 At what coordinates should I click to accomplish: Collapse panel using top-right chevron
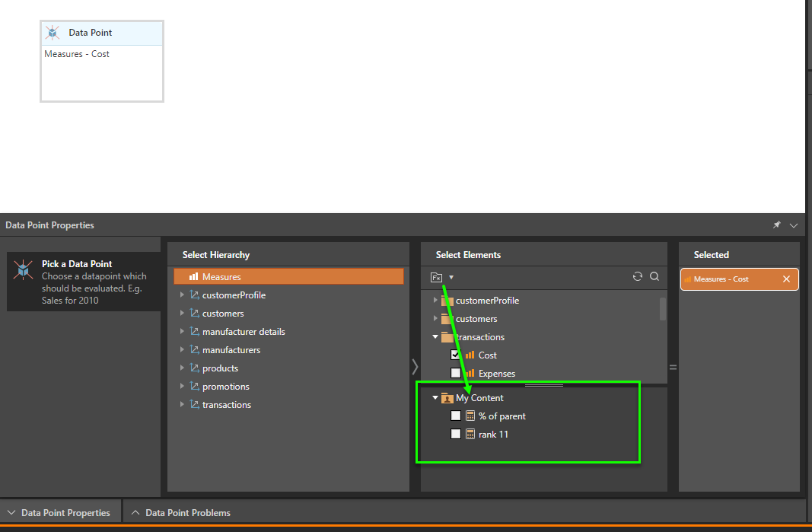[794, 225]
